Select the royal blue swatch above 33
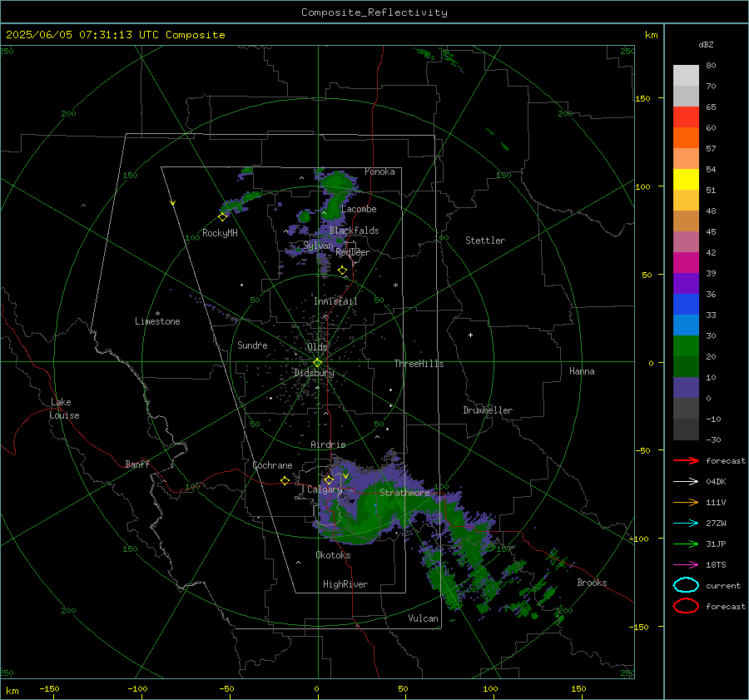 click(686, 304)
